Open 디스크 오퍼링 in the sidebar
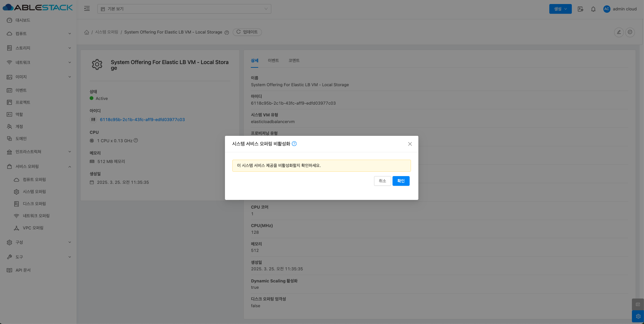Image resolution: width=644 pixels, height=324 pixels. pyautogui.click(x=34, y=204)
